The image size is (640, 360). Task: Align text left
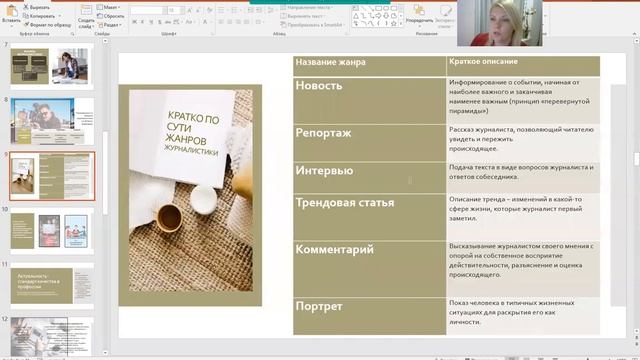coord(221,22)
